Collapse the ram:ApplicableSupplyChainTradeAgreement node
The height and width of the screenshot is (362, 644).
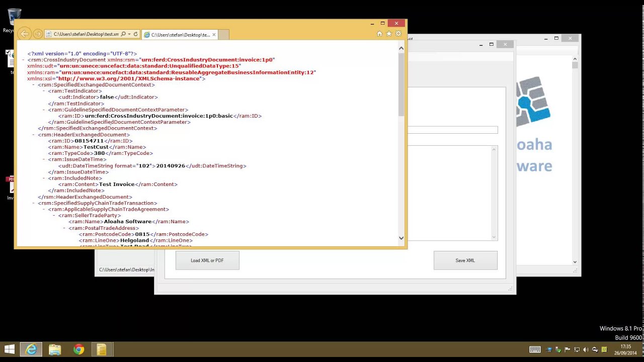tap(44, 209)
